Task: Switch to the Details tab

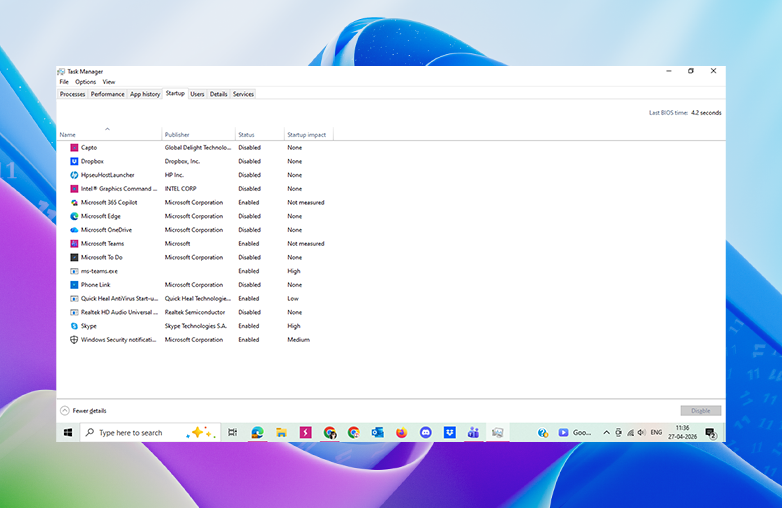Action: (x=218, y=94)
